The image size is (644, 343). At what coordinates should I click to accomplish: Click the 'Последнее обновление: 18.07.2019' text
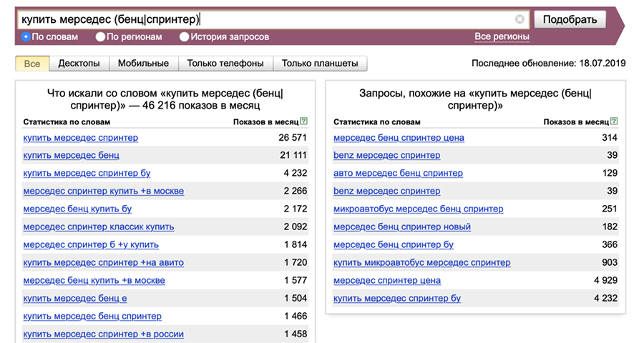coord(548,64)
